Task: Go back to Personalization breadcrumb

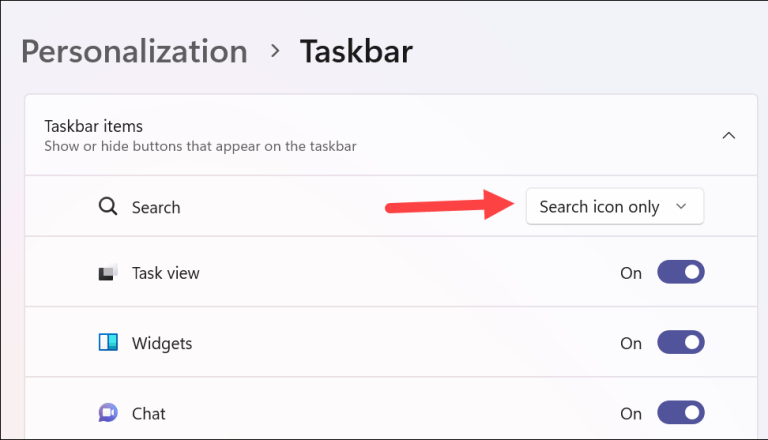Action: (x=134, y=52)
